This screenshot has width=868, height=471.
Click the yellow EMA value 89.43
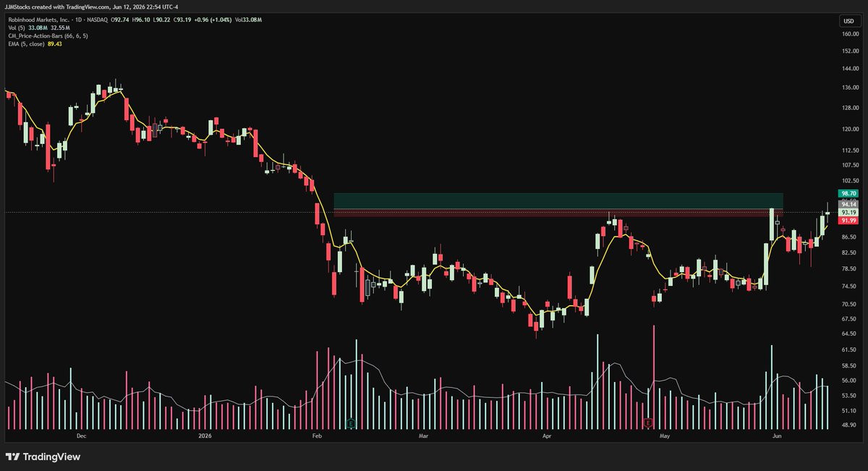point(55,44)
